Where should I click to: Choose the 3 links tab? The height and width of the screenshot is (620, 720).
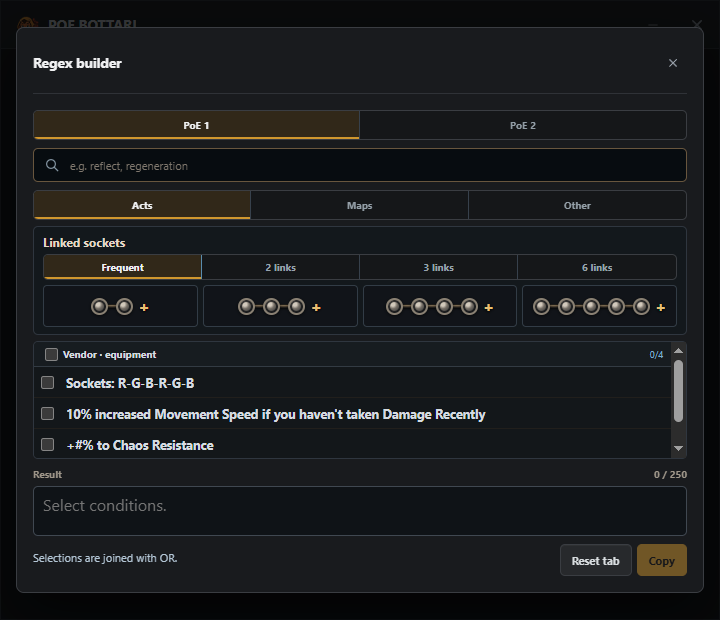pyautogui.click(x=439, y=267)
